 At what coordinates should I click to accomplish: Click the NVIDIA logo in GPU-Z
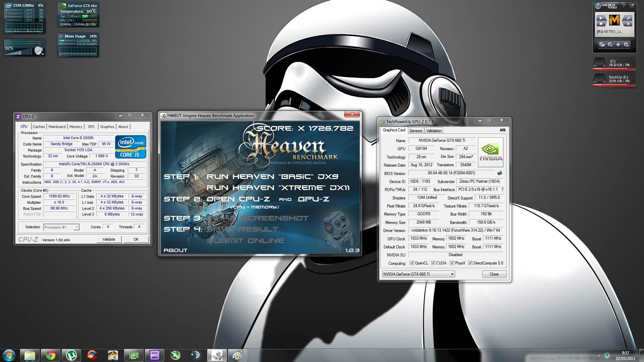pos(490,152)
